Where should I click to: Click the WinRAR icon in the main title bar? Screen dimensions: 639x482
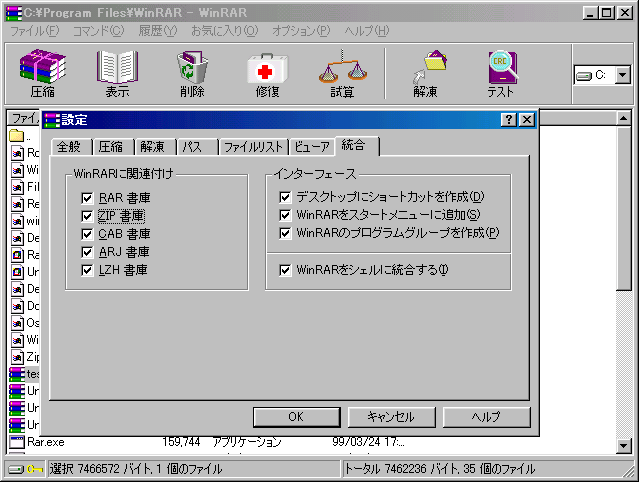pyautogui.click(x=14, y=13)
